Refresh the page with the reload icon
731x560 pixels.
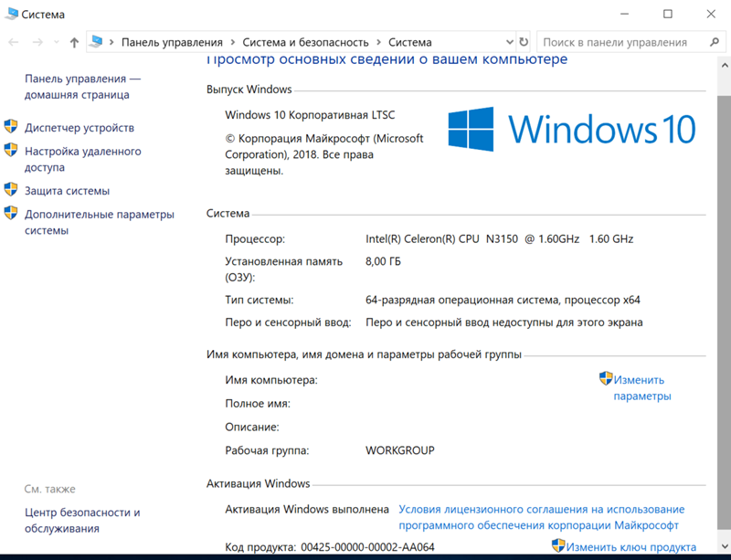coord(524,42)
